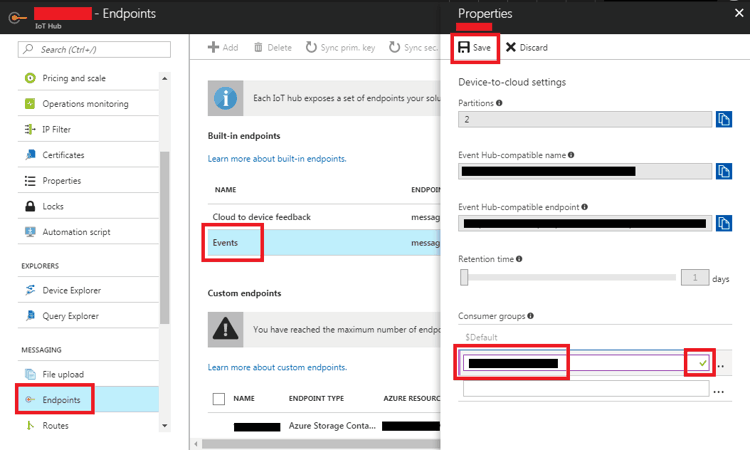Open the Endpoints menu item
This screenshot has height=450, width=750.
tap(61, 400)
